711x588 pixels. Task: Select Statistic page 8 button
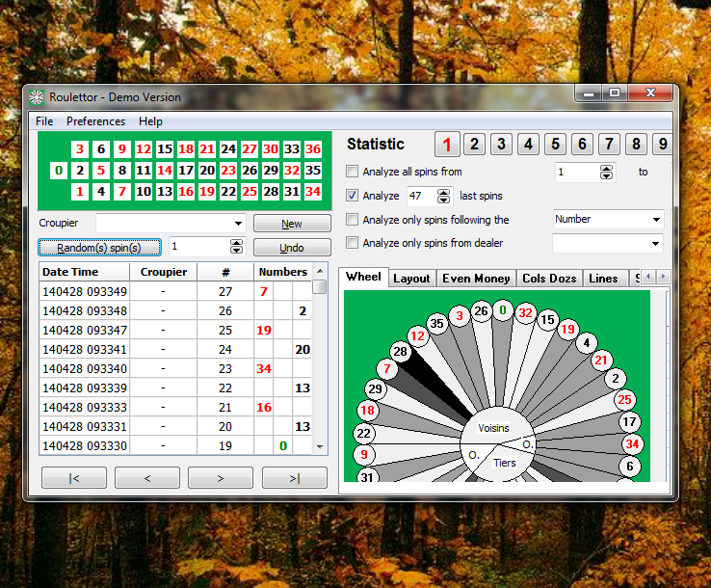pyautogui.click(x=636, y=145)
